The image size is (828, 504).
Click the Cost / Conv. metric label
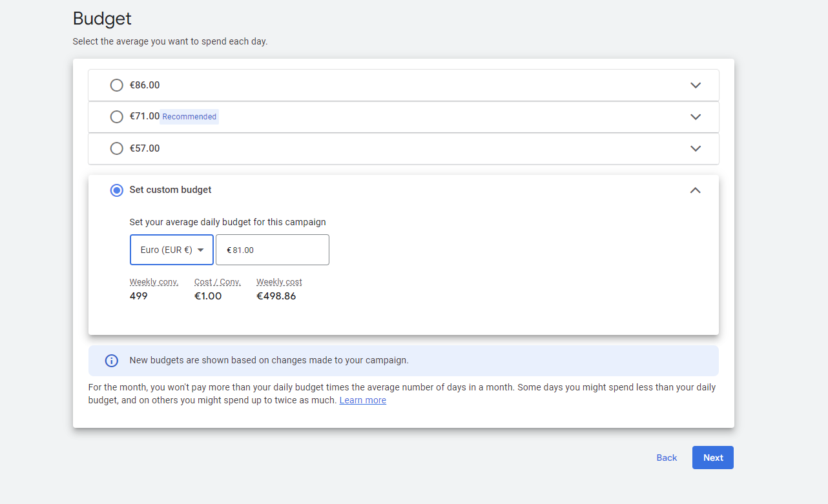click(217, 282)
